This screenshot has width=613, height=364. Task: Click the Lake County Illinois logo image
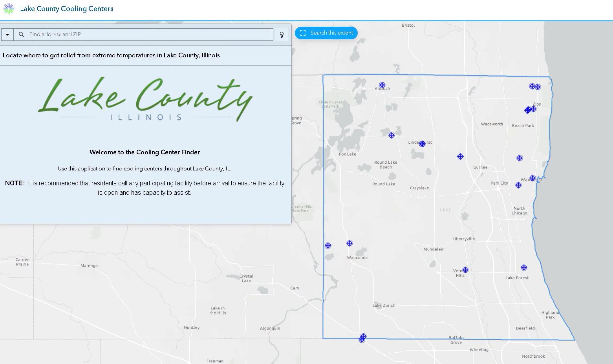click(x=145, y=99)
